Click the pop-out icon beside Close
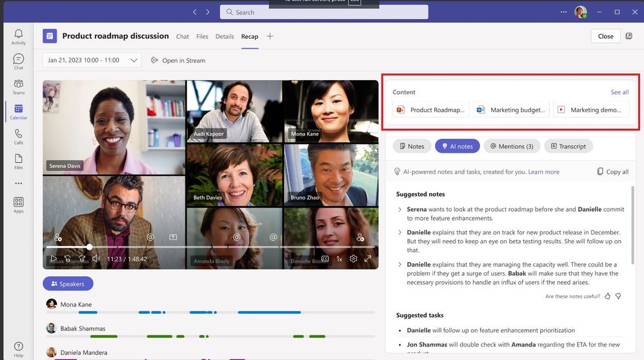Image resolution: width=644 pixels, height=360 pixels. coord(629,36)
